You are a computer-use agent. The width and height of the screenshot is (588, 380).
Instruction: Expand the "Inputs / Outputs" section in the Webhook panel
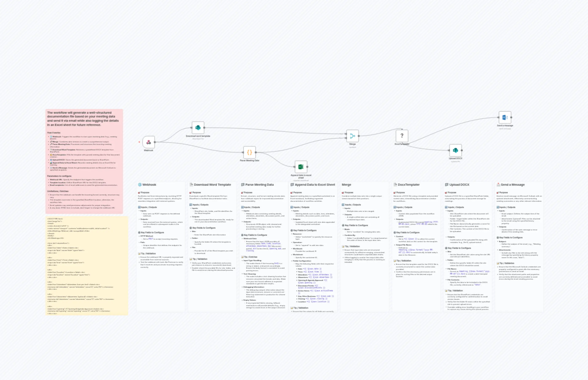pyautogui.click(x=149, y=207)
